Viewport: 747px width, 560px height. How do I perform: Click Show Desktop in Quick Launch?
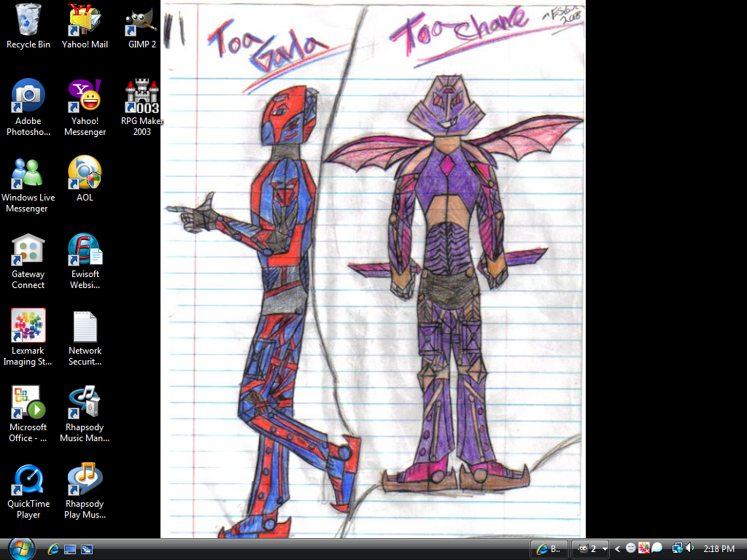[70, 549]
